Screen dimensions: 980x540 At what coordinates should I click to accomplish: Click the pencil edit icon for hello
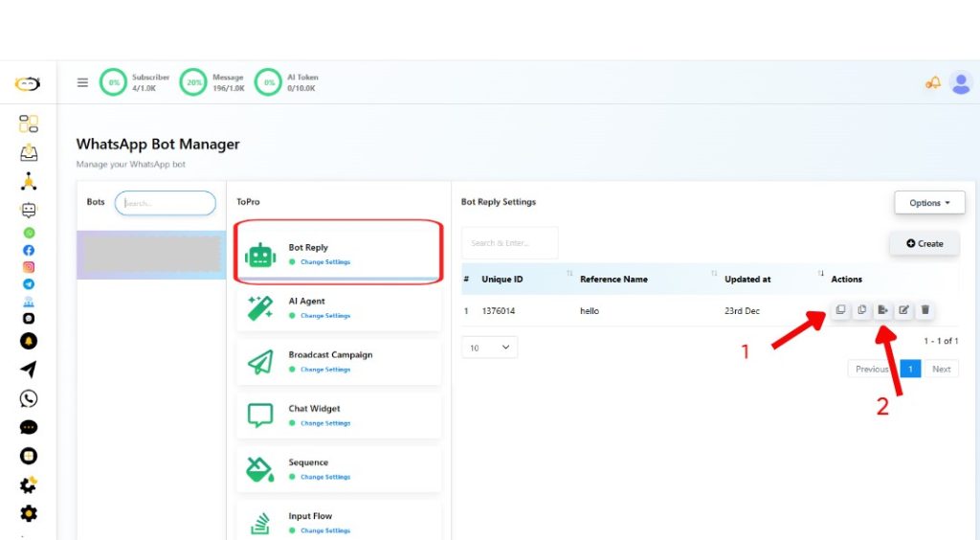pos(903,310)
